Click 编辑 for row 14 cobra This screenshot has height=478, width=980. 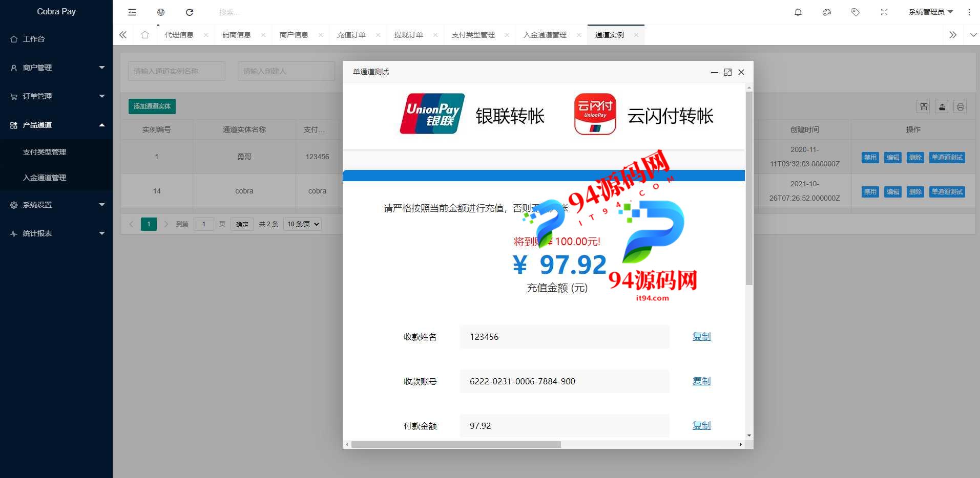coord(893,192)
